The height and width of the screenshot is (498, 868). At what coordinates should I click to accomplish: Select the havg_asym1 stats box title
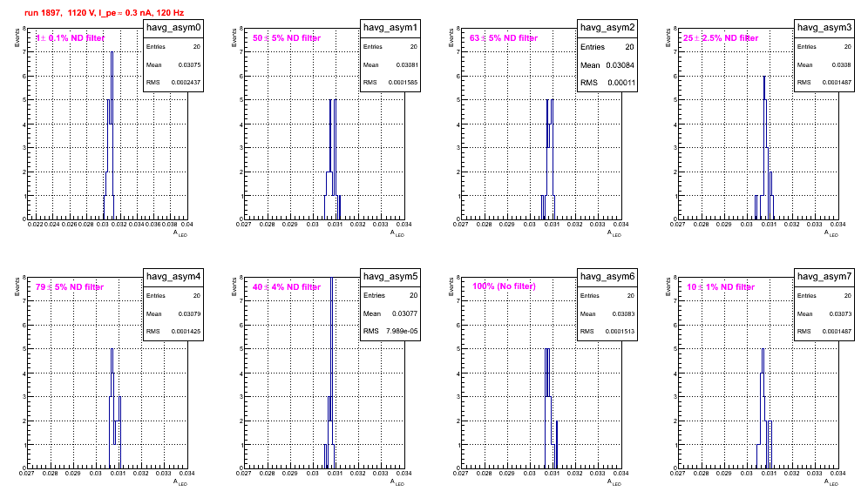390,28
